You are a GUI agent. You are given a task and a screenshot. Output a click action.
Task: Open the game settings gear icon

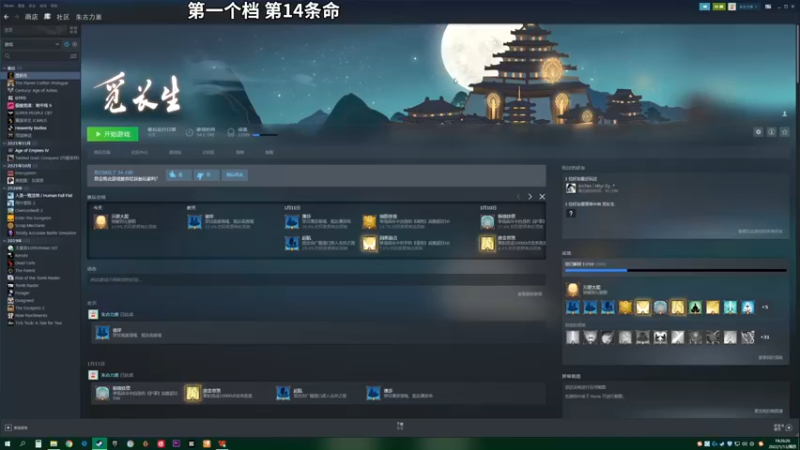758,132
